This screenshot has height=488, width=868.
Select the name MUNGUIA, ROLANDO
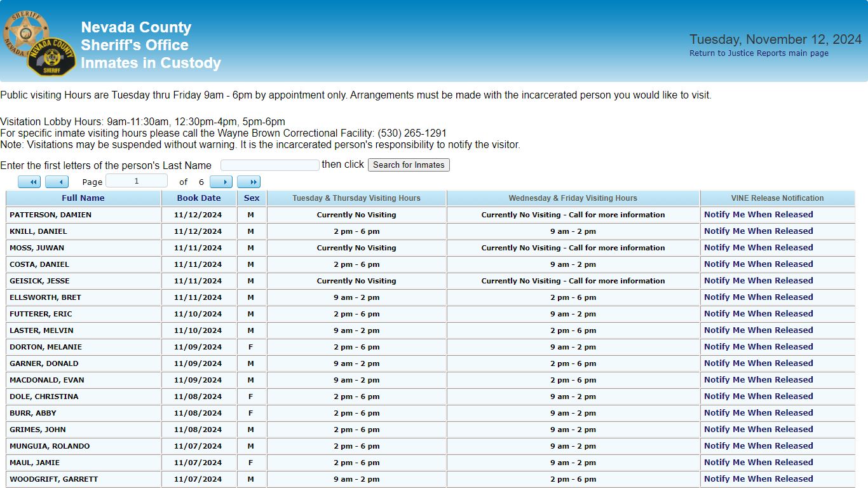50,446
